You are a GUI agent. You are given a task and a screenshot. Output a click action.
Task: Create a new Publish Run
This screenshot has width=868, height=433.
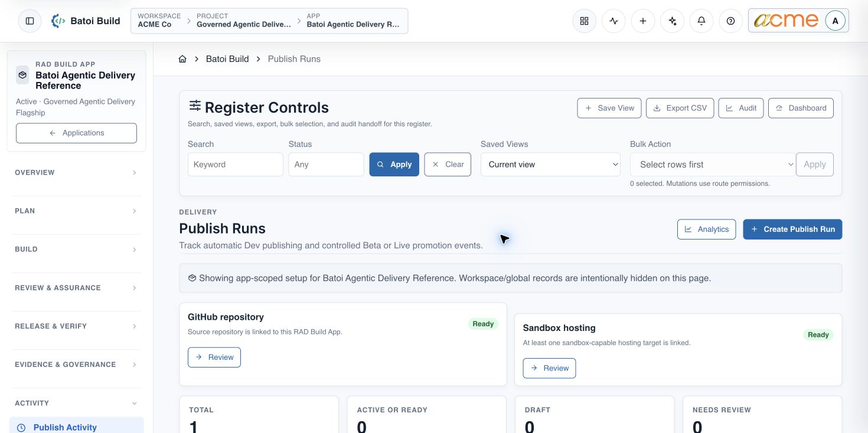coord(792,229)
